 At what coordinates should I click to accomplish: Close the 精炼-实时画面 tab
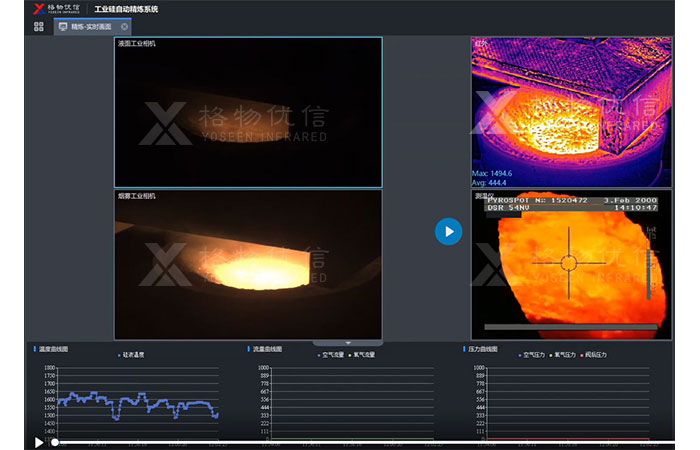click(125, 27)
